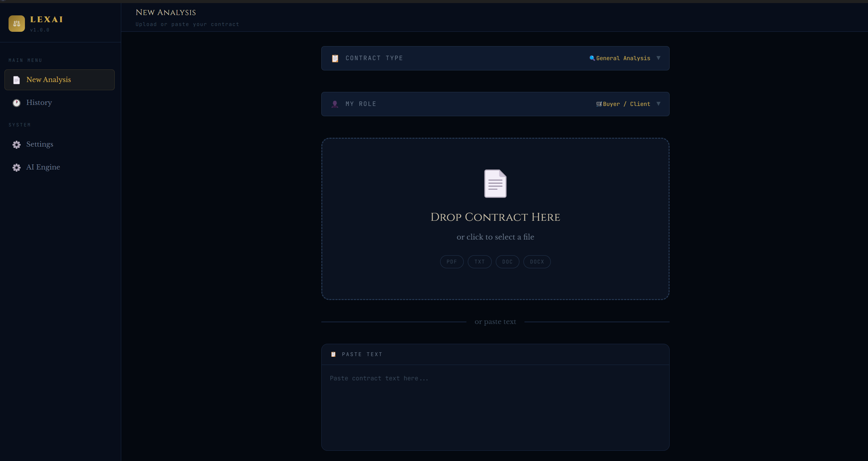Select the DOCX format chip
The width and height of the screenshot is (868, 461).
pos(536,262)
